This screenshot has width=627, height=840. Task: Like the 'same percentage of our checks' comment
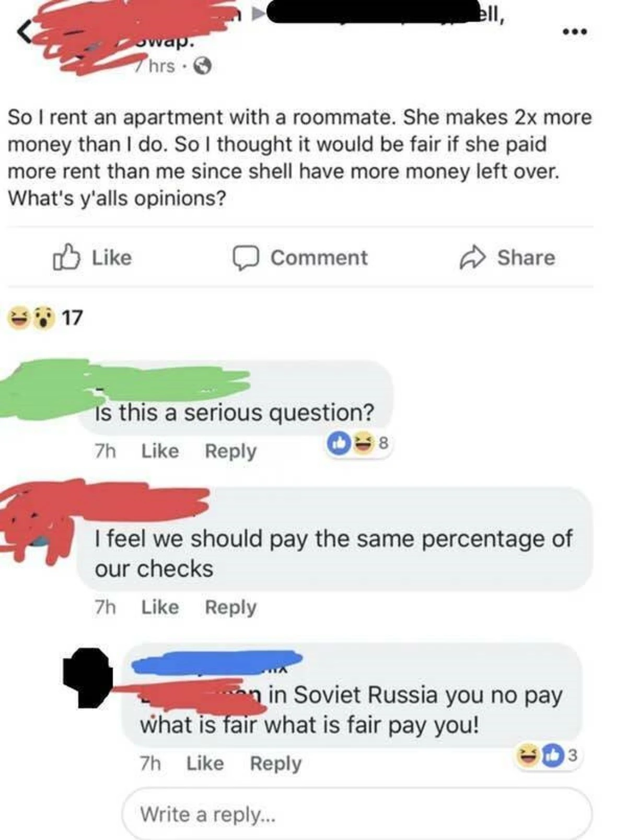click(160, 607)
